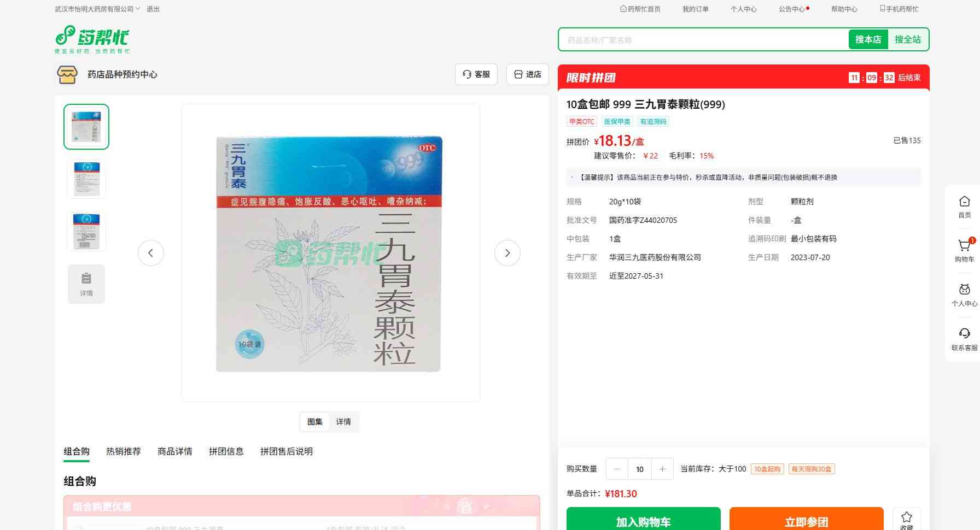Click 加入购物车 button
The image size is (980, 530).
[643, 521]
